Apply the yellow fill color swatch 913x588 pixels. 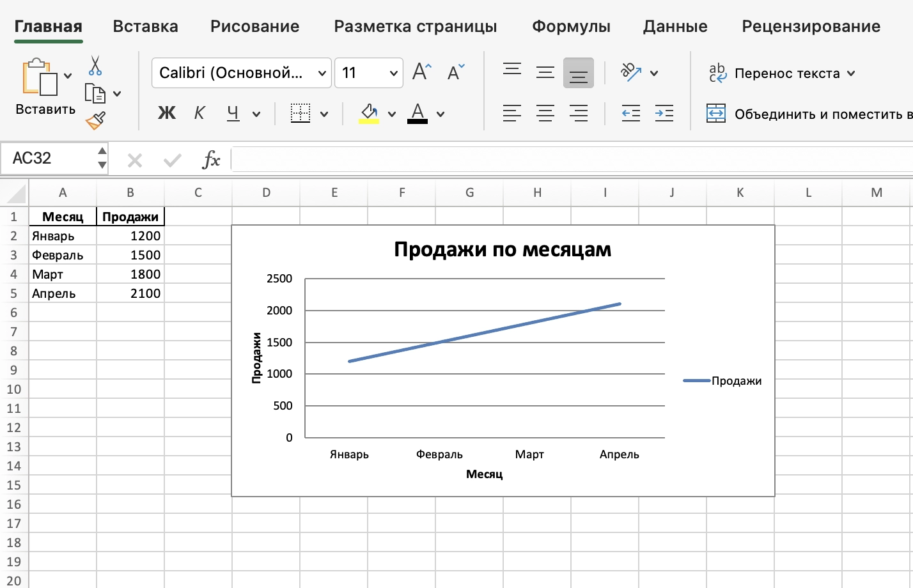point(368,114)
